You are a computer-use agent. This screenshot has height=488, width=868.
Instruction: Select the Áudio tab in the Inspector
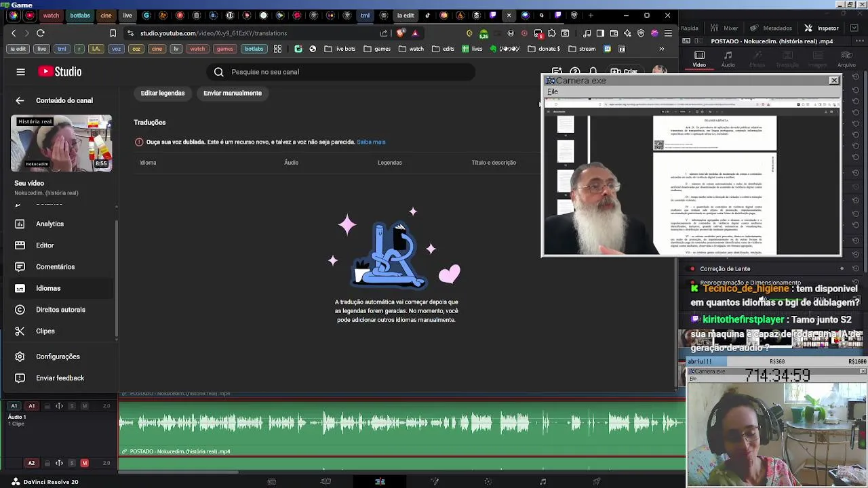click(x=728, y=60)
